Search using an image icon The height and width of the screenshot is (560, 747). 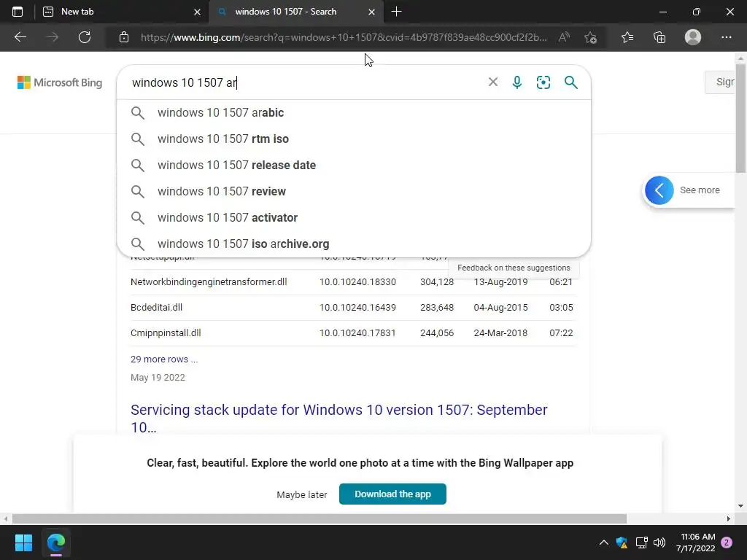[x=543, y=82]
